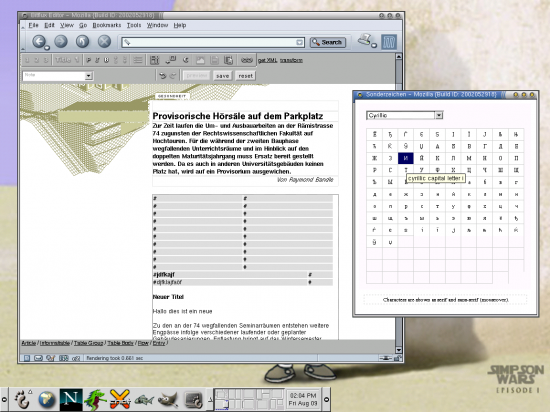
Task: Click the undo arrow icon beside preview
Action: coord(162,76)
